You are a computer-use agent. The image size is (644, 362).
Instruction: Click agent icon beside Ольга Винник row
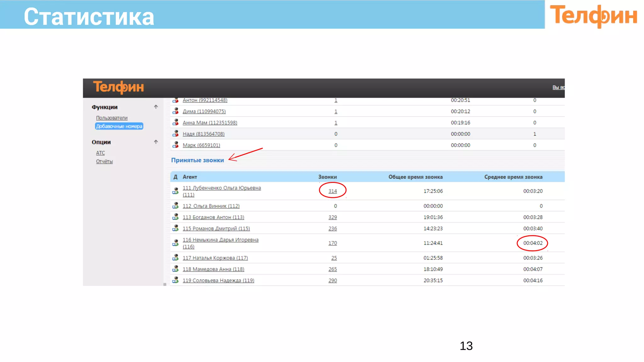(175, 206)
